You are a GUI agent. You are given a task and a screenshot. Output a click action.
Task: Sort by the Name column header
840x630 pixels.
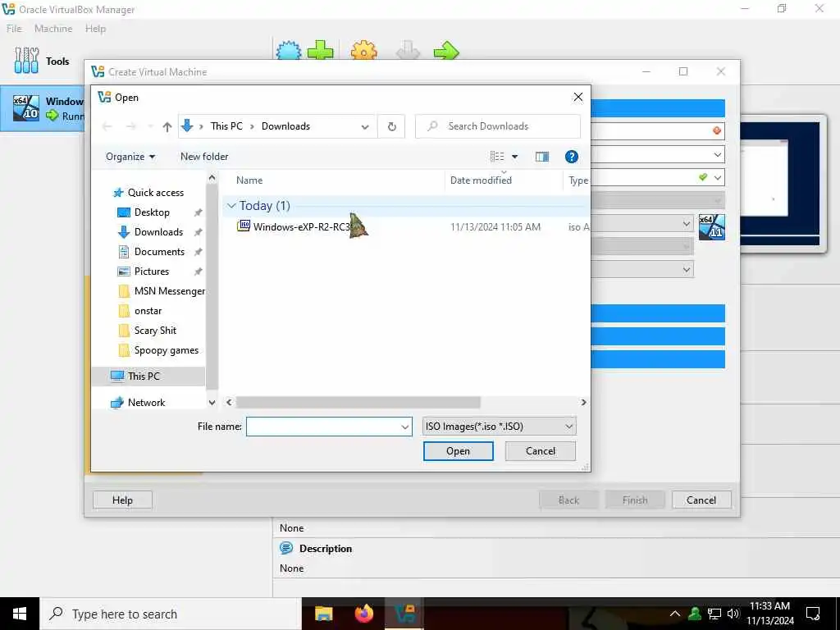coord(249,180)
